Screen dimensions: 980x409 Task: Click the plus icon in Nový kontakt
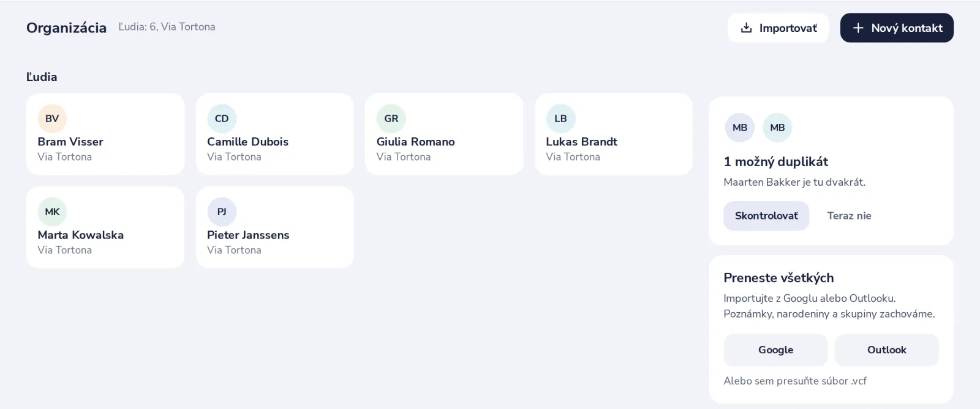click(858, 28)
